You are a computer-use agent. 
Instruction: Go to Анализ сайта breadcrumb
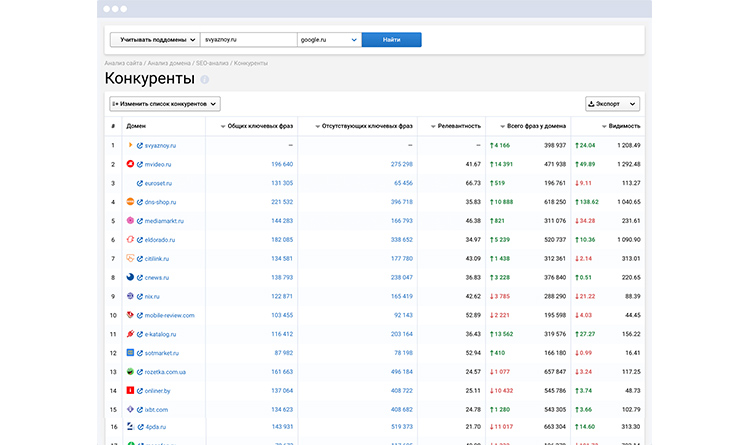tap(123, 63)
